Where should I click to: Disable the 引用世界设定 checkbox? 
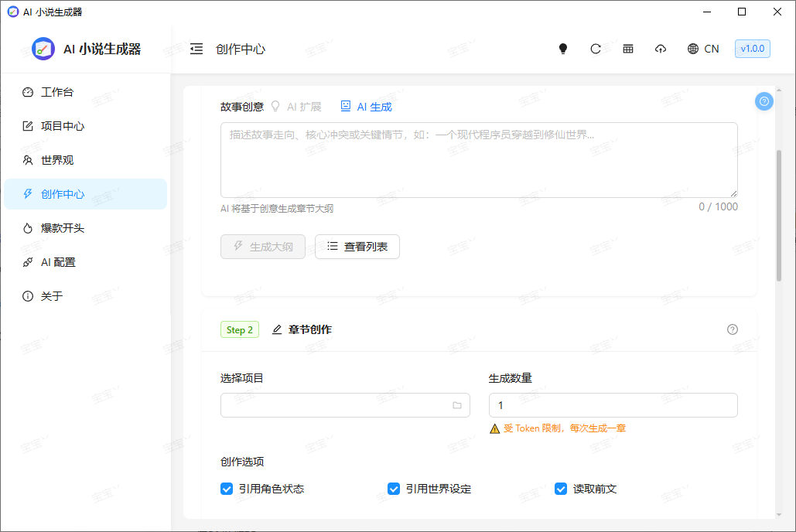[394, 489]
